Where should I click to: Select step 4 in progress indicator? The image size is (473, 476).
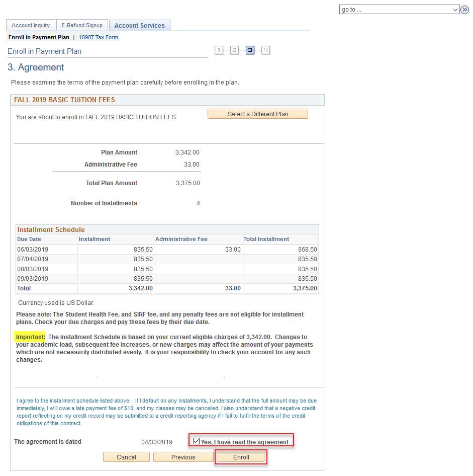point(265,50)
